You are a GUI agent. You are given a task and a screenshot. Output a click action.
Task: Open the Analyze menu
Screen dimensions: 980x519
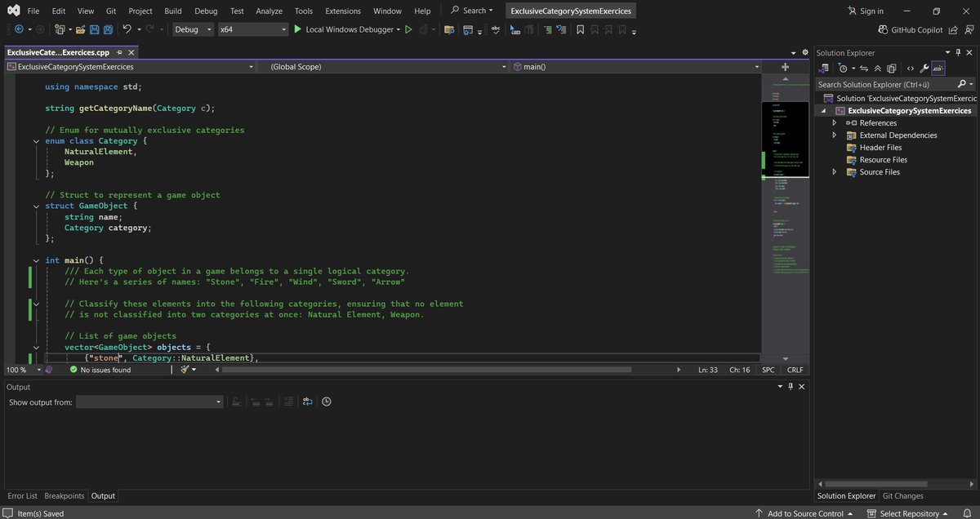[269, 11]
